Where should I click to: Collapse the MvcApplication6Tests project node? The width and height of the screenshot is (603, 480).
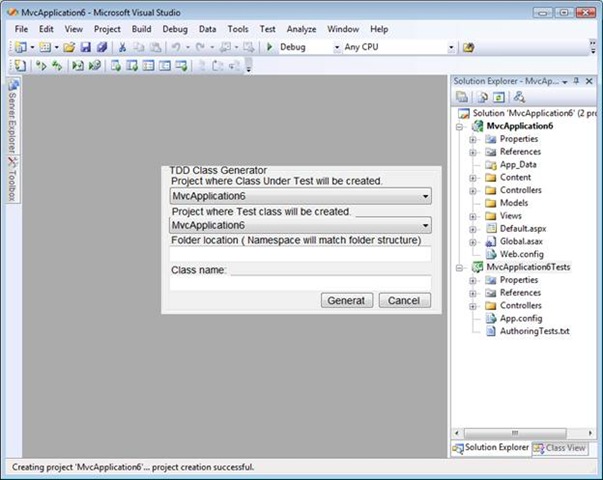[x=460, y=268]
